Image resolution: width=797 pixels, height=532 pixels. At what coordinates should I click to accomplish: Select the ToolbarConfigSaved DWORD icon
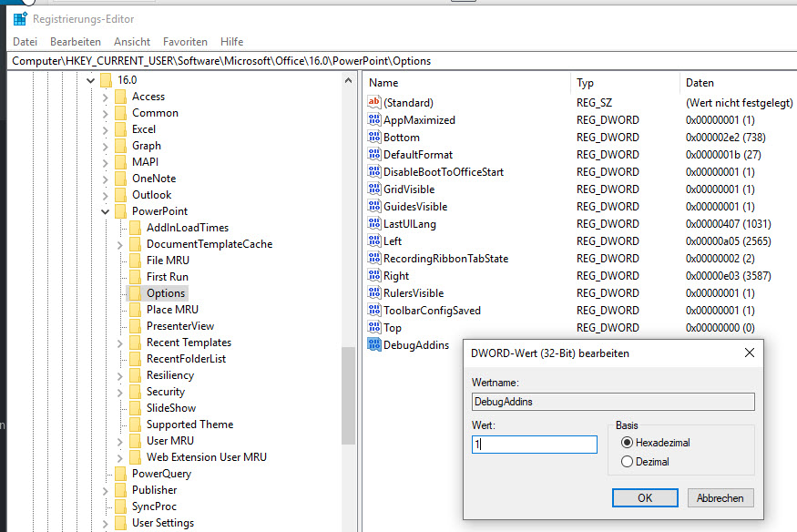[x=374, y=310]
